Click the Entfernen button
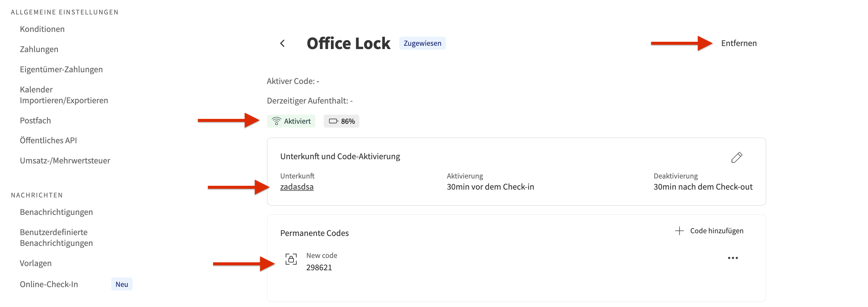868x307 pixels. click(739, 43)
